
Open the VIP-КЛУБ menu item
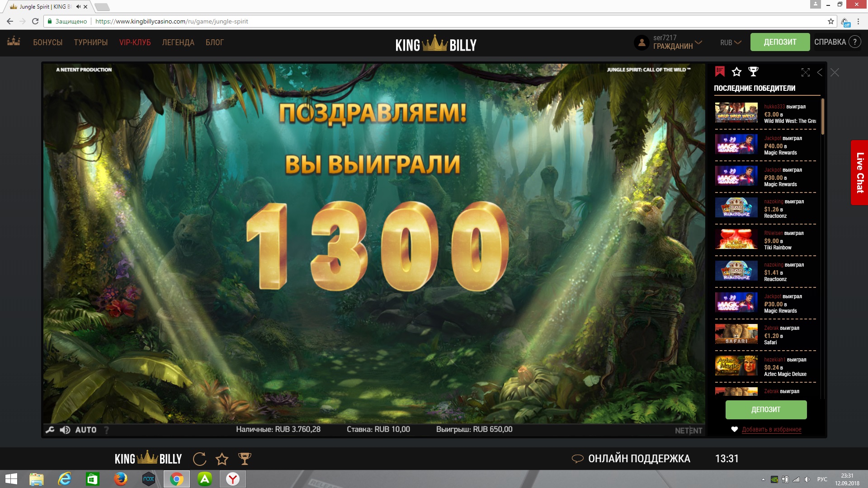[x=135, y=42]
